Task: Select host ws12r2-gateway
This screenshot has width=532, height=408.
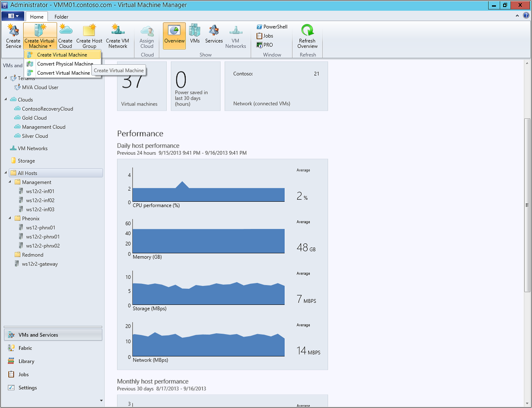Action: coord(40,264)
